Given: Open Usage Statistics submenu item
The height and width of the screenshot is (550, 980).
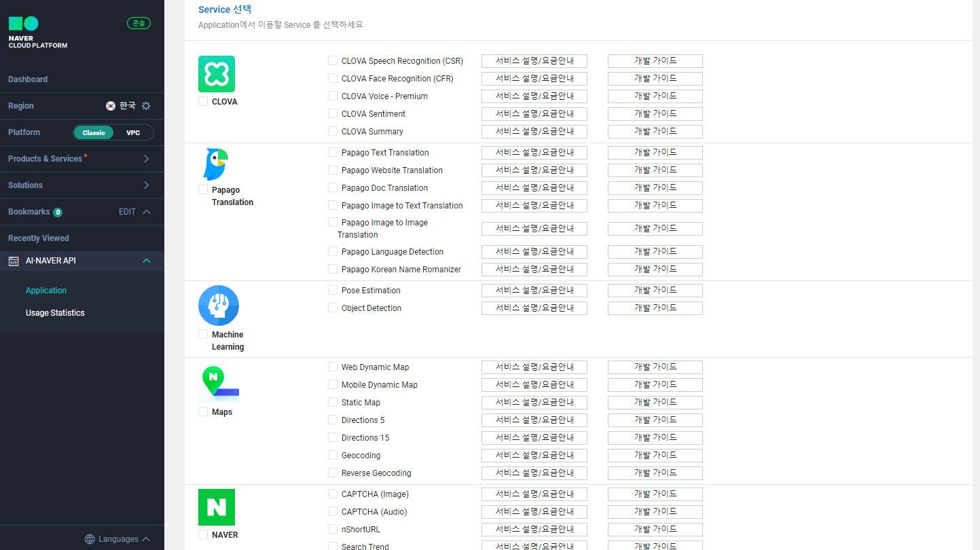Looking at the screenshot, I should tap(55, 313).
